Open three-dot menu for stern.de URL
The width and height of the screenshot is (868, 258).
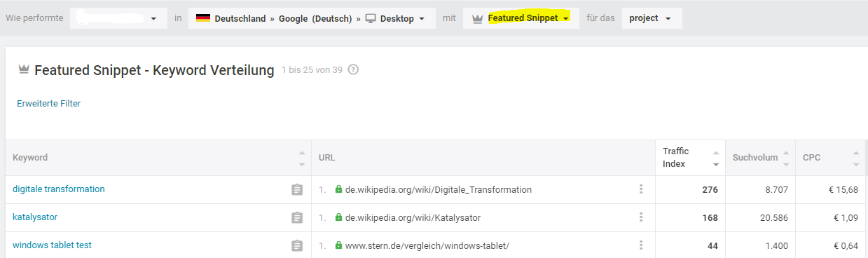640,245
